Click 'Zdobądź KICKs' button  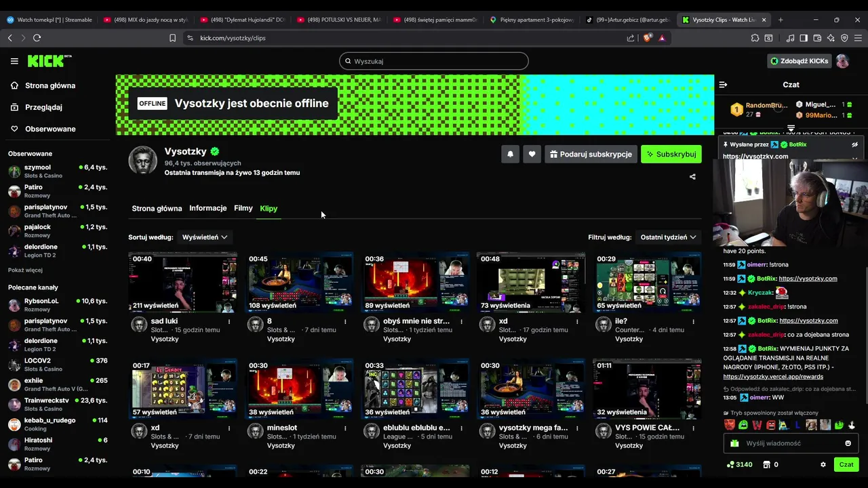tap(799, 61)
